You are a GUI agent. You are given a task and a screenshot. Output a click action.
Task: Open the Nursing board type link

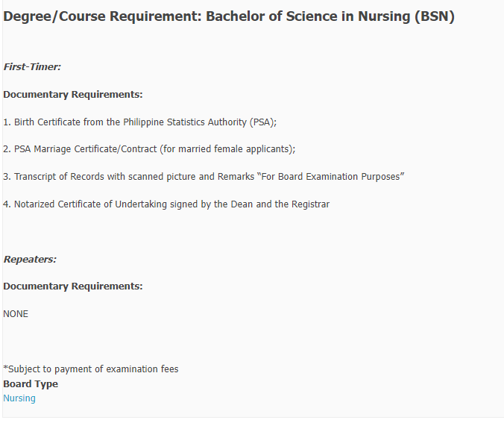pyautogui.click(x=19, y=398)
